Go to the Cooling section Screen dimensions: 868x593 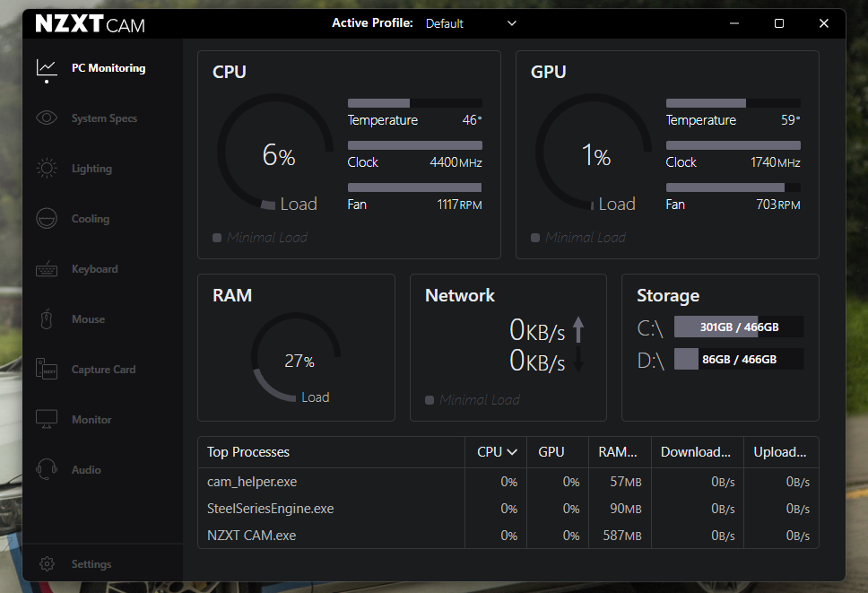pyautogui.click(x=91, y=219)
